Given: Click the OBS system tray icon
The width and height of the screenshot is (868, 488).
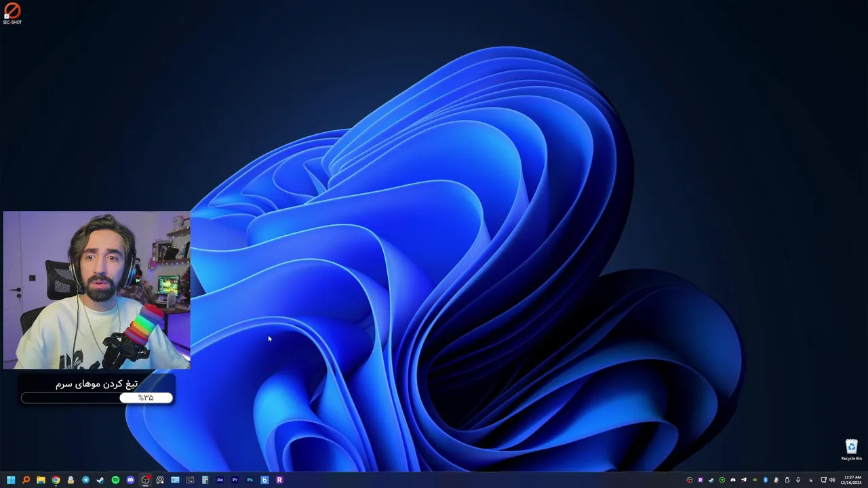Looking at the screenshot, I should 690,480.
